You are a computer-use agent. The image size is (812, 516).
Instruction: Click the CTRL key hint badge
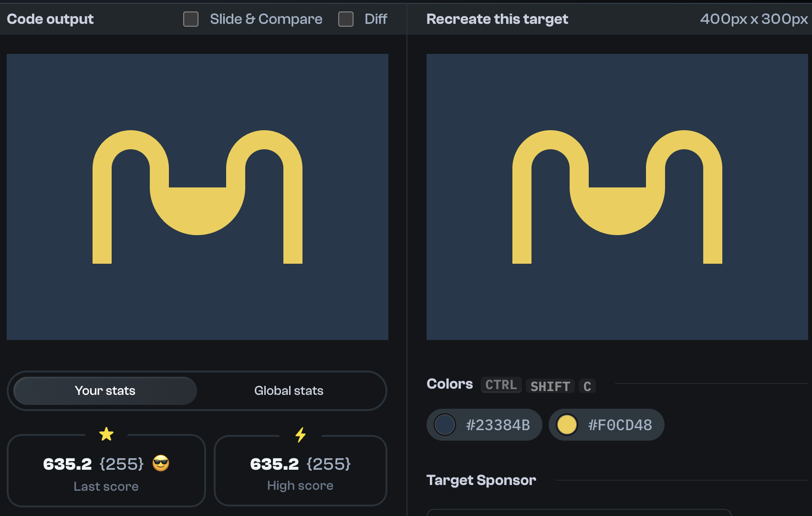tap(501, 385)
